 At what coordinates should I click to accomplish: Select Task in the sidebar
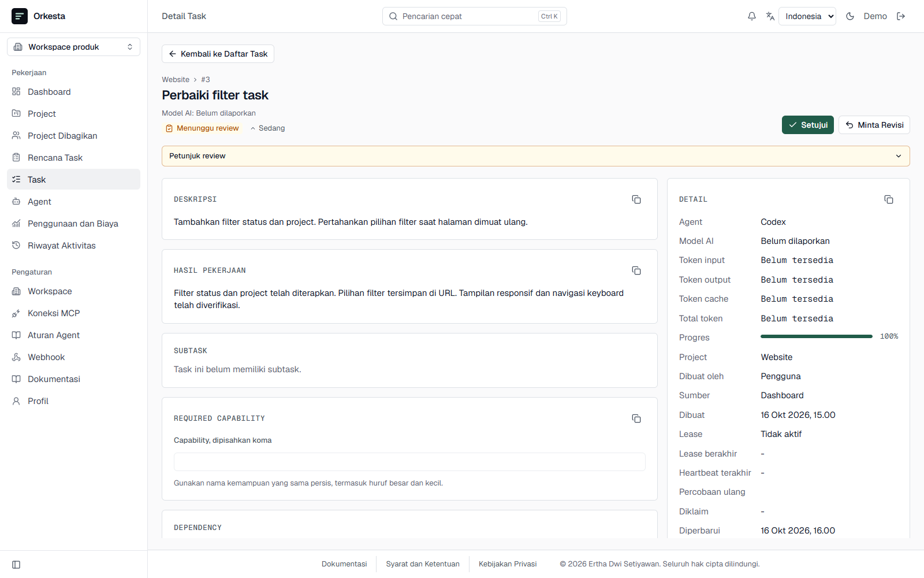coord(73,180)
